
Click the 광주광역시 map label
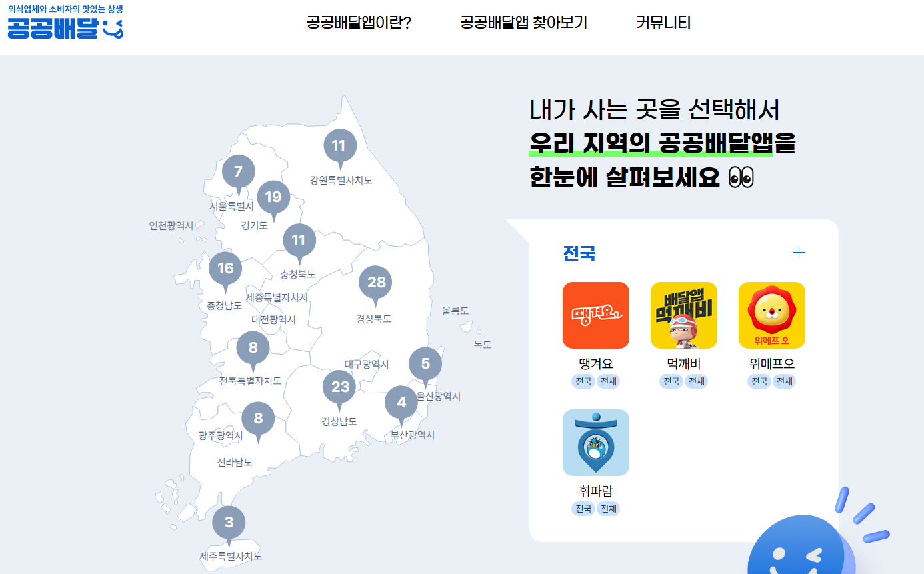(221, 435)
